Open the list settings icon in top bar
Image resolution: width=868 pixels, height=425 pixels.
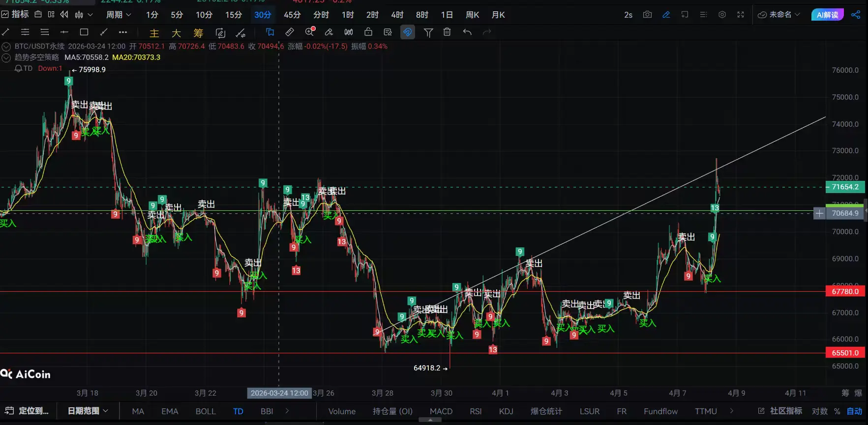703,15
